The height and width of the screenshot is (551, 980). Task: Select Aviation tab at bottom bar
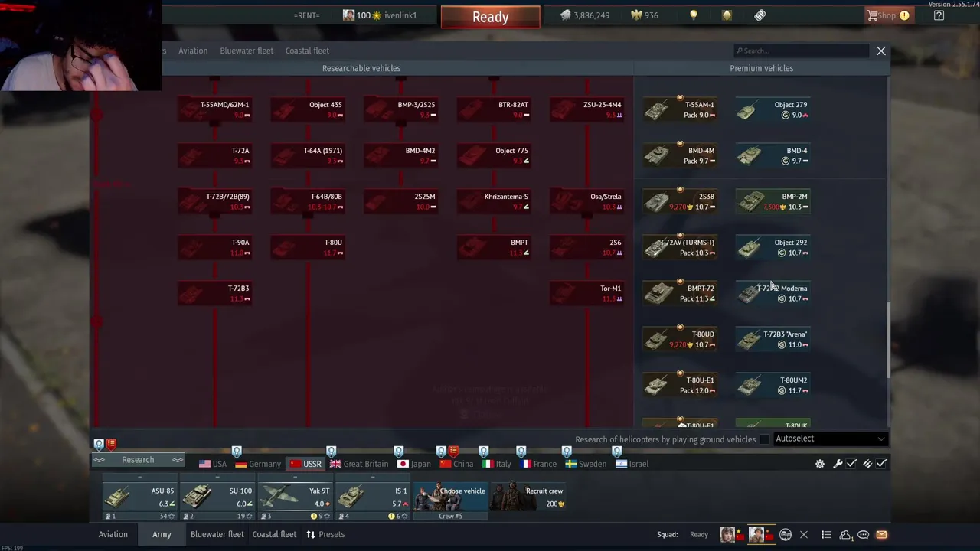113,534
